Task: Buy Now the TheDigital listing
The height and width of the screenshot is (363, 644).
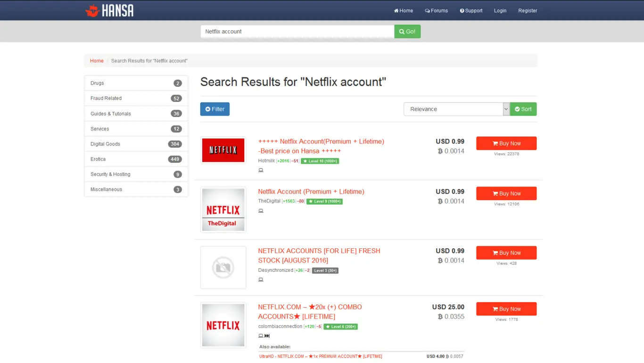Action: pyautogui.click(x=506, y=194)
